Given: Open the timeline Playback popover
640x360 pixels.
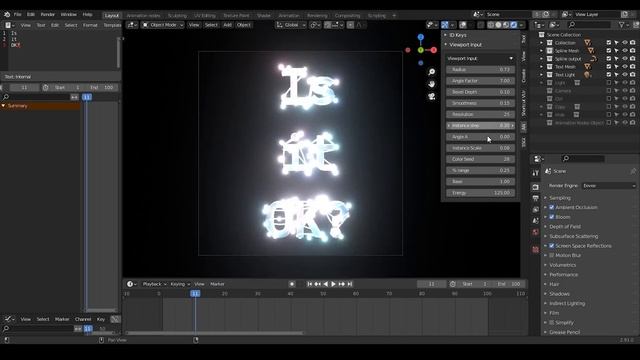Looking at the screenshot, I should pyautogui.click(x=154, y=284).
